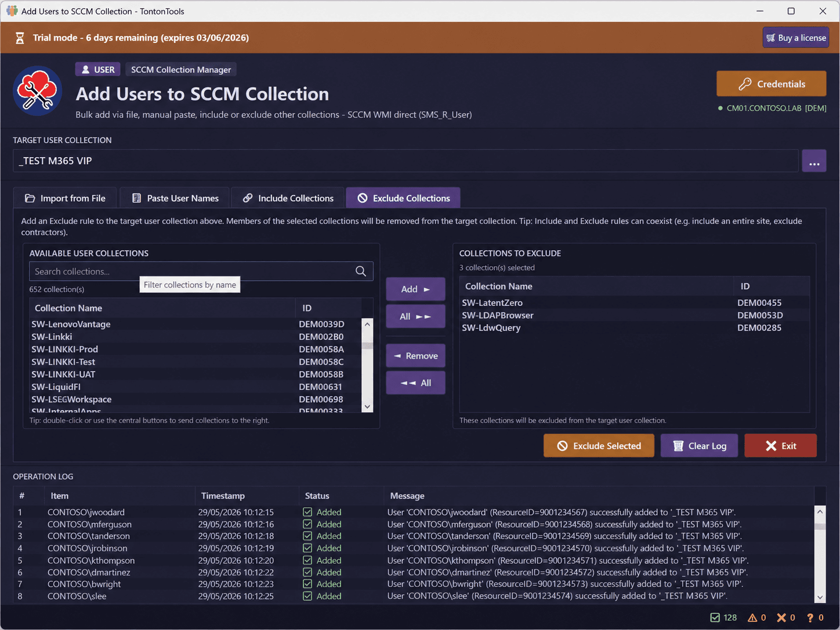Click the unknown question mark count icon
The image size is (840, 630).
(x=810, y=618)
